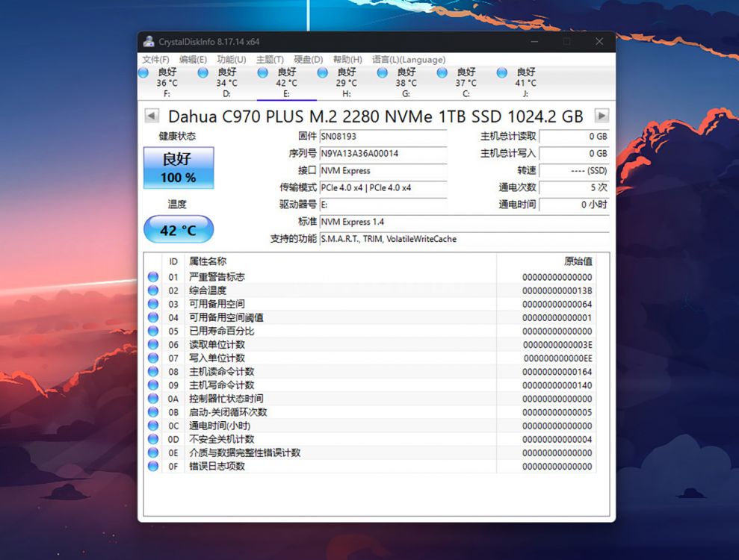
Task: Click status orb for attribute 0C 通电时间
Action: tap(153, 426)
